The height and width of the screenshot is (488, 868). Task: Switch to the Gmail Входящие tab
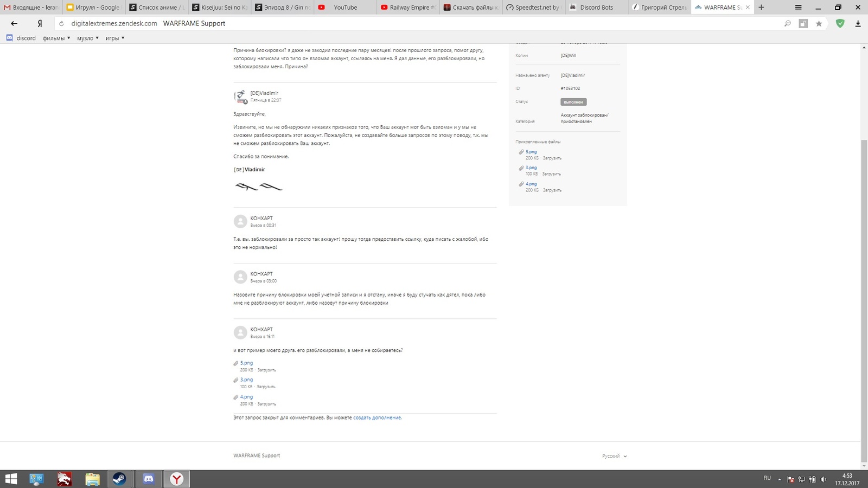coord(31,7)
